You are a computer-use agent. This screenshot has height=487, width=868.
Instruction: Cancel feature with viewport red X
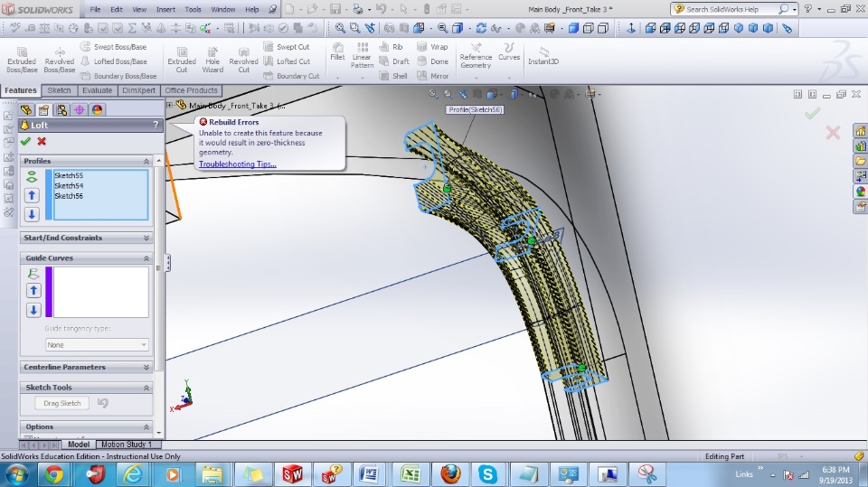click(833, 132)
